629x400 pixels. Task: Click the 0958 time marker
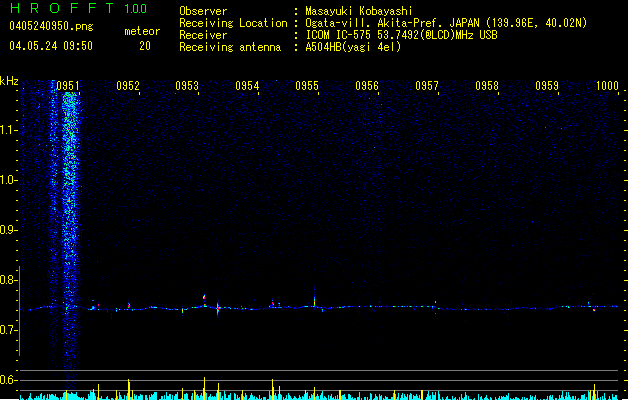[x=487, y=86]
